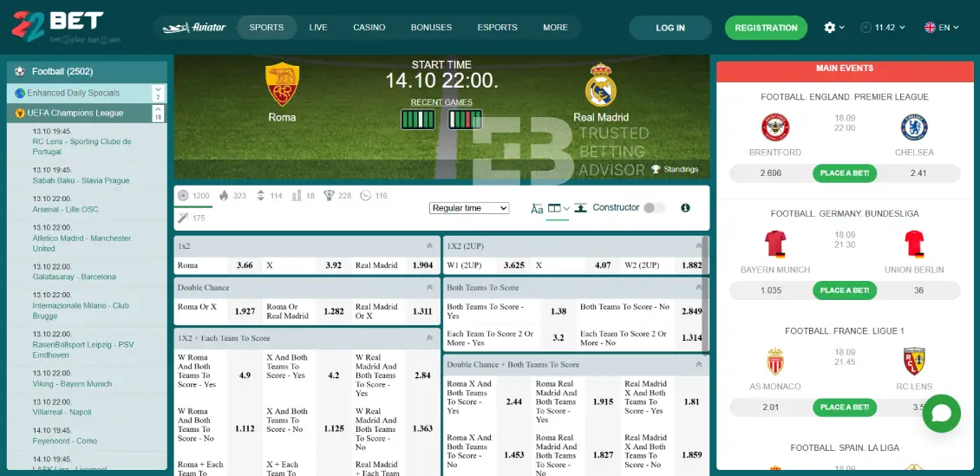Viewport: 980px width, 476px height.
Task: Click the Roma team crest
Action: 283,84
